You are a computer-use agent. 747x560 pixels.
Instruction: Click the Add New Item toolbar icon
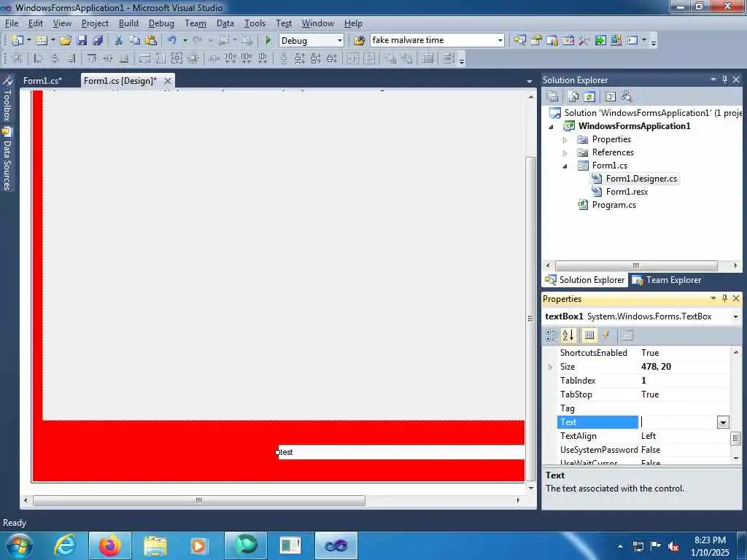click(42, 41)
